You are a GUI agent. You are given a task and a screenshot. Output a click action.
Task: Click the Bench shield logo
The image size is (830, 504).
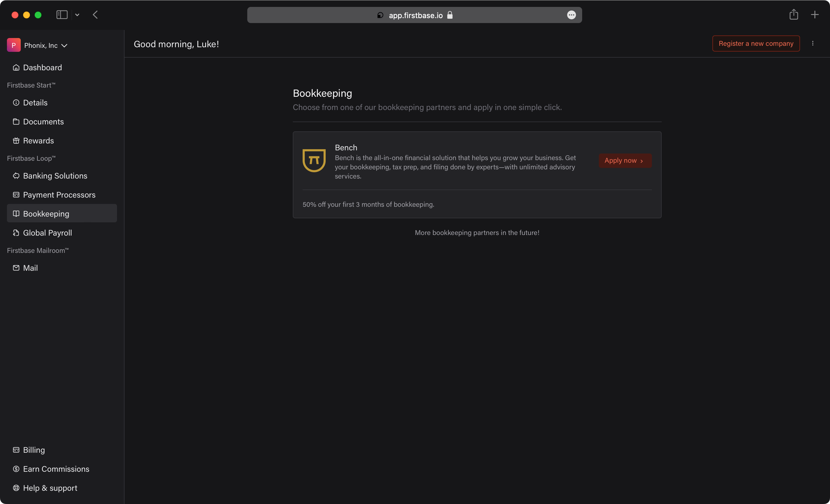click(314, 161)
